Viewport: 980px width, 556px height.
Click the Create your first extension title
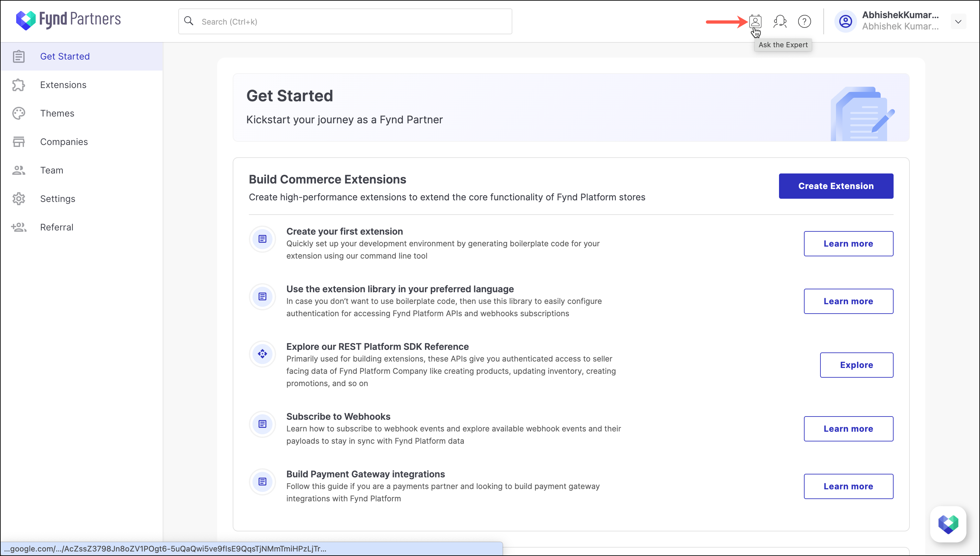(344, 231)
